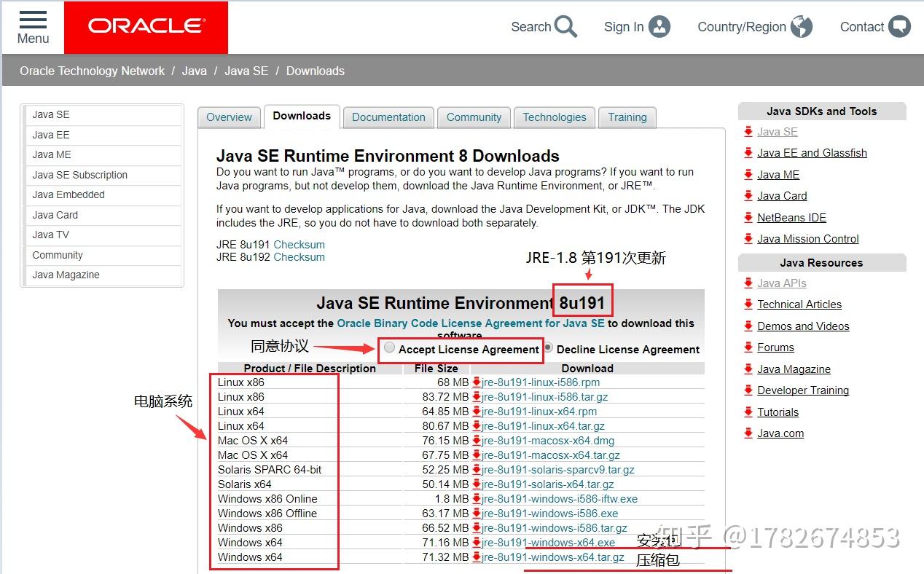Click Java breadcrumb link
Viewport: 924px width, 574px height.
(195, 71)
